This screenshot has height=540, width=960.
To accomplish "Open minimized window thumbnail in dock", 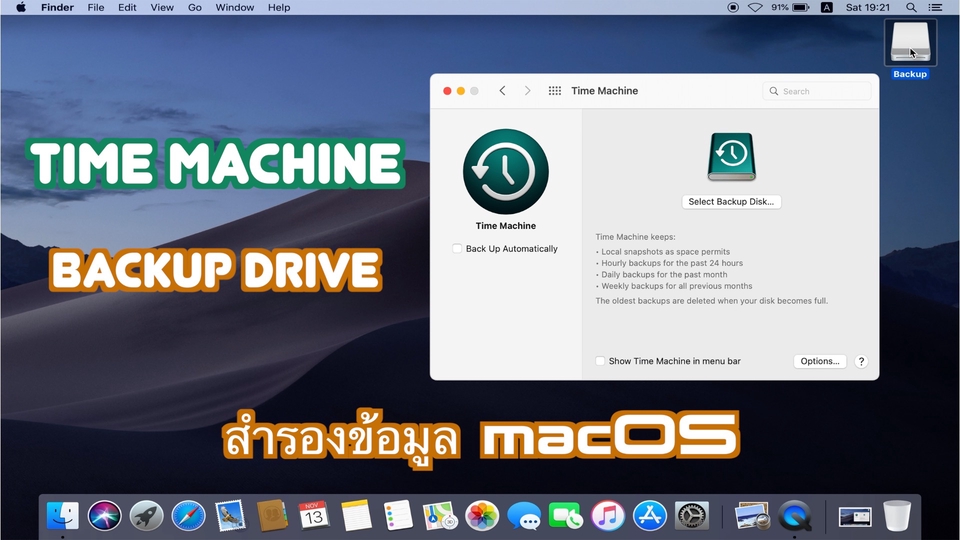I will coord(855,517).
